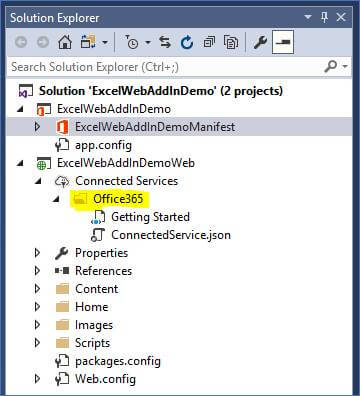Click the Collapse All icon
The height and width of the screenshot is (396, 360).
209,42
